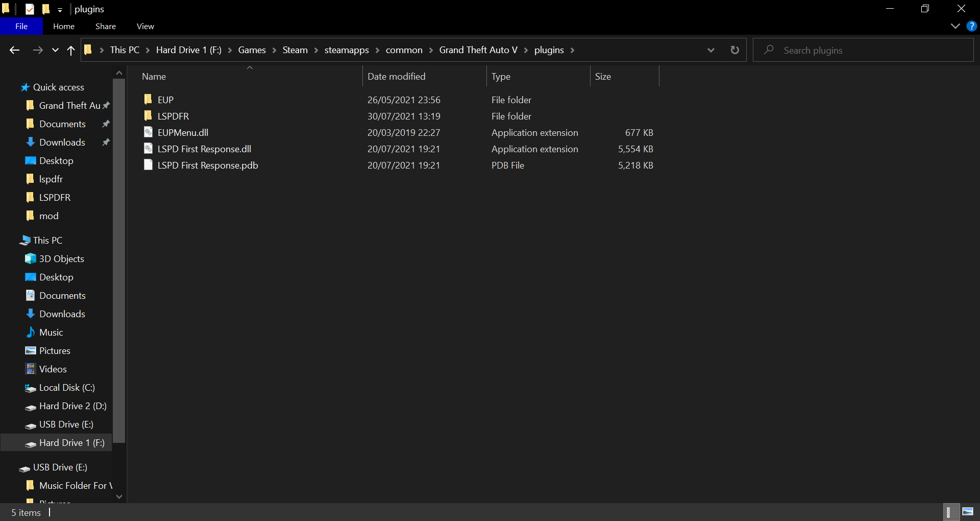Open the File menu
980x521 pixels.
[x=21, y=26]
